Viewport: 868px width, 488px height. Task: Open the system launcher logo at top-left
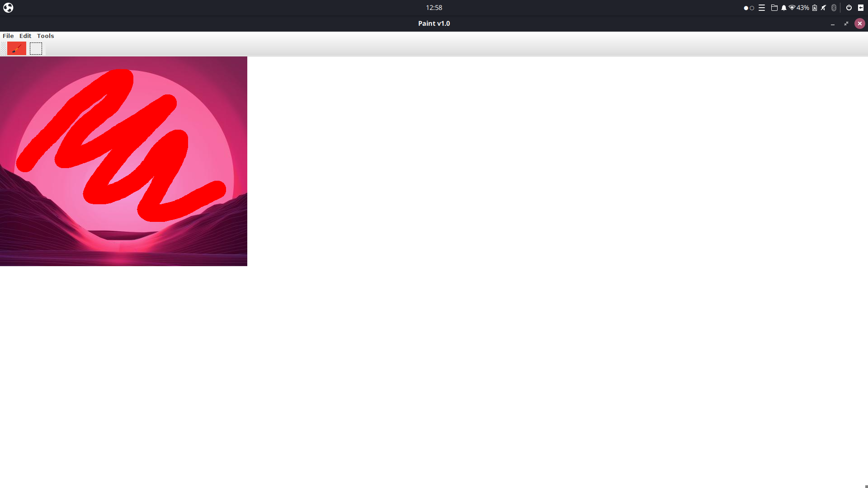pyautogui.click(x=8, y=8)
